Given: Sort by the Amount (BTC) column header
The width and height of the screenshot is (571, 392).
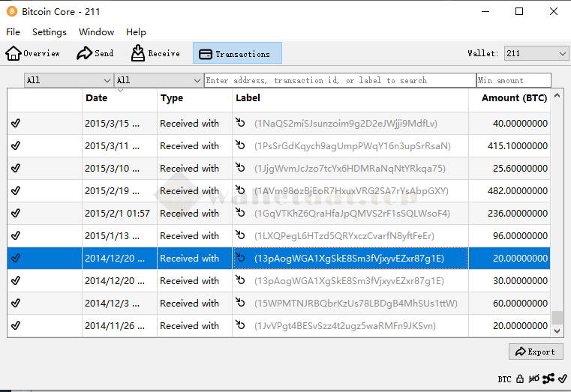Looking at the screenshot, I should click(513, 98).
